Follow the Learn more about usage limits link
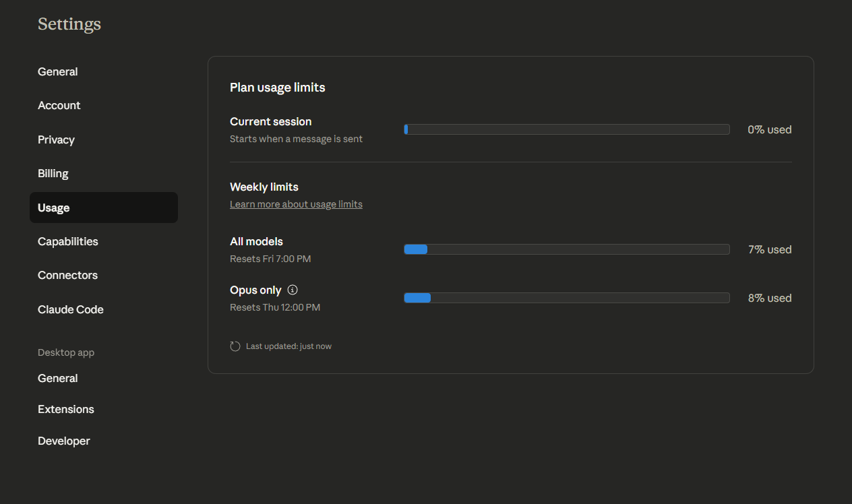The height and width of the screenshot is (504, 852). click(x=296, y=204)
